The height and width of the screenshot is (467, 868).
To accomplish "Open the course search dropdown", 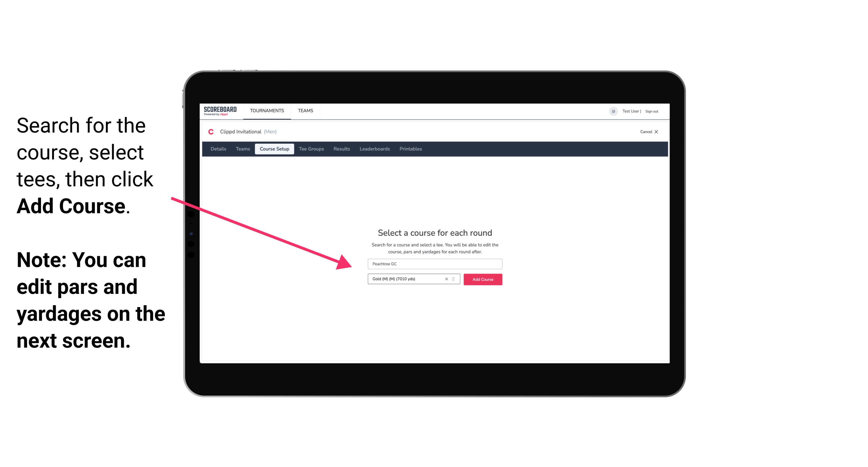I will pyautogui.click(x=434, y=264).
